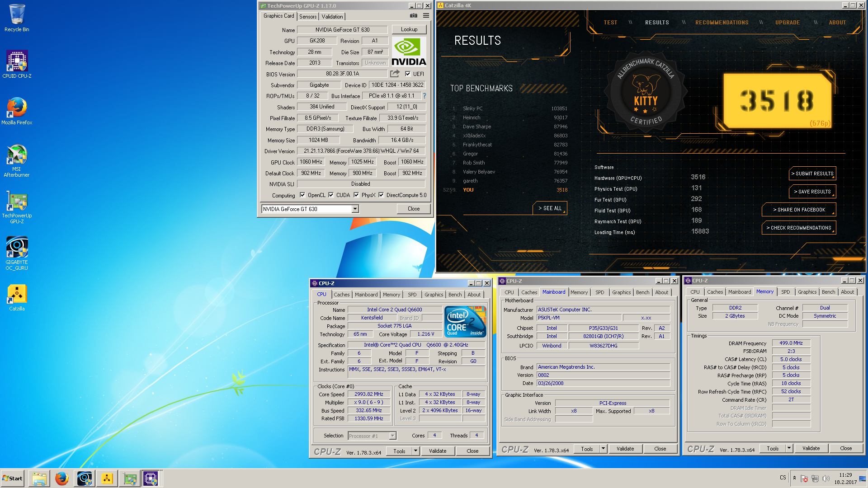The width and height of the screenshot is (868, 488).
Task: Open RECOMMENDATIONS section in Catzilla
Action: 722,23
